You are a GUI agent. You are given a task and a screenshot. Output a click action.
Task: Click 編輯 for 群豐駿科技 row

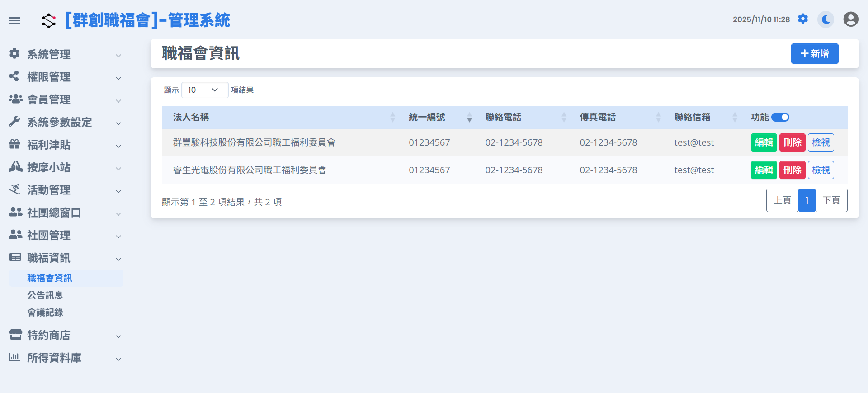pos(764,142)
